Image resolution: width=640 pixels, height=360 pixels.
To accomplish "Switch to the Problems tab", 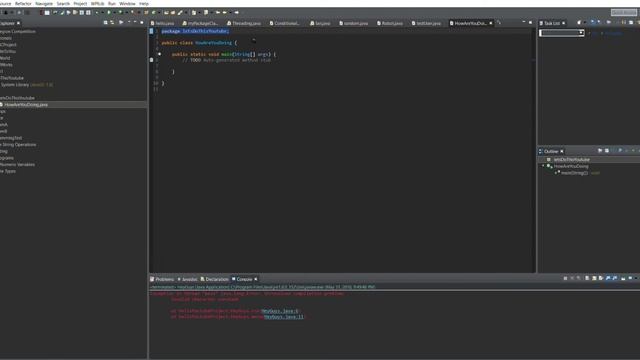I will tap(162, 279).
